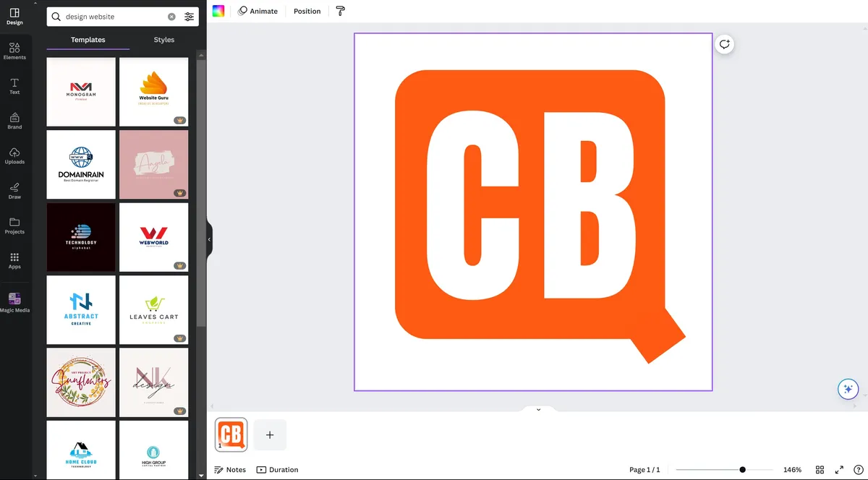This screenshot has width=868, height=480.
Task: Toggle fullscreen presentation mode
Action: click(x=839, y=470)
